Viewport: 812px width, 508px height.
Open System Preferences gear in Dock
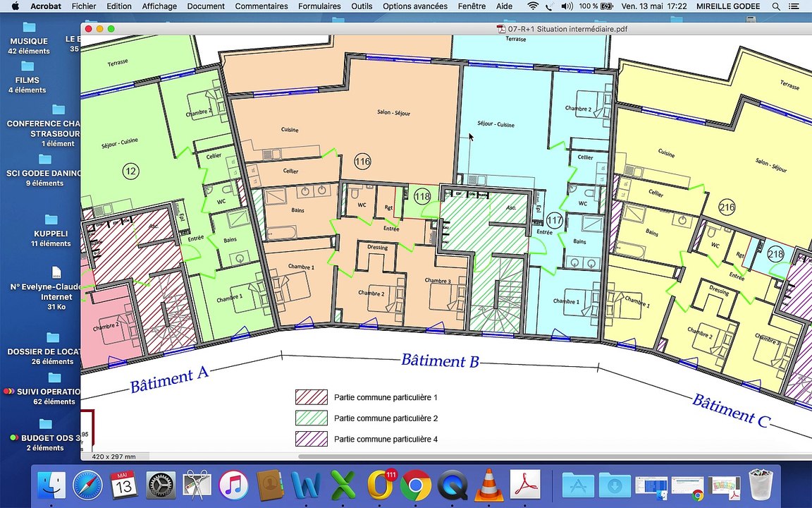160,485
